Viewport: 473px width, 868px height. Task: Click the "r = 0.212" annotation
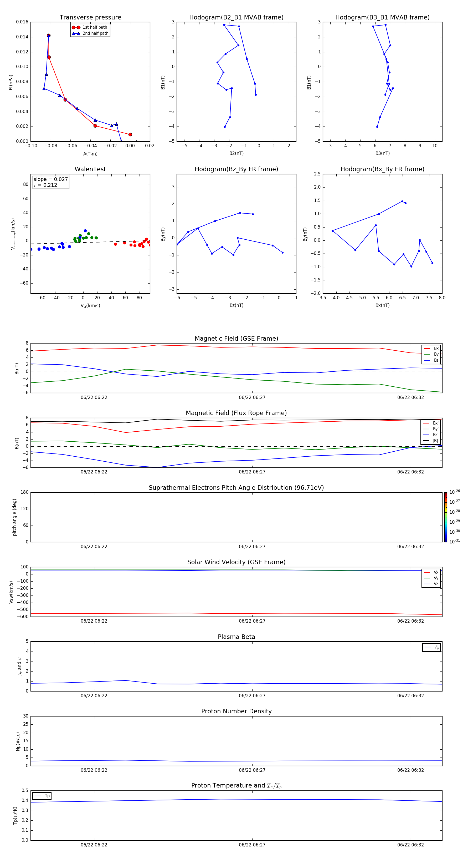45,185
